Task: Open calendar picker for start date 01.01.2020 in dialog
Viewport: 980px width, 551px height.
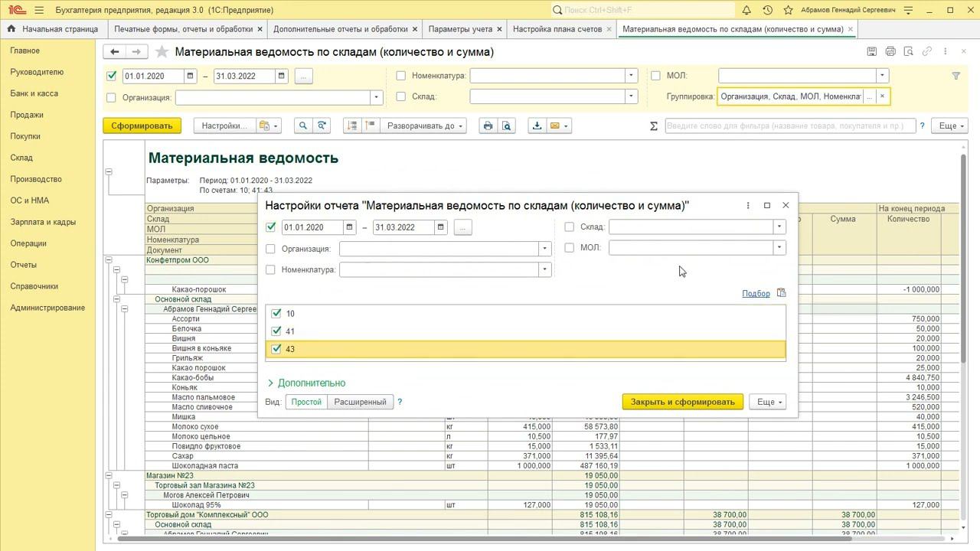Action: click(349, 227)
